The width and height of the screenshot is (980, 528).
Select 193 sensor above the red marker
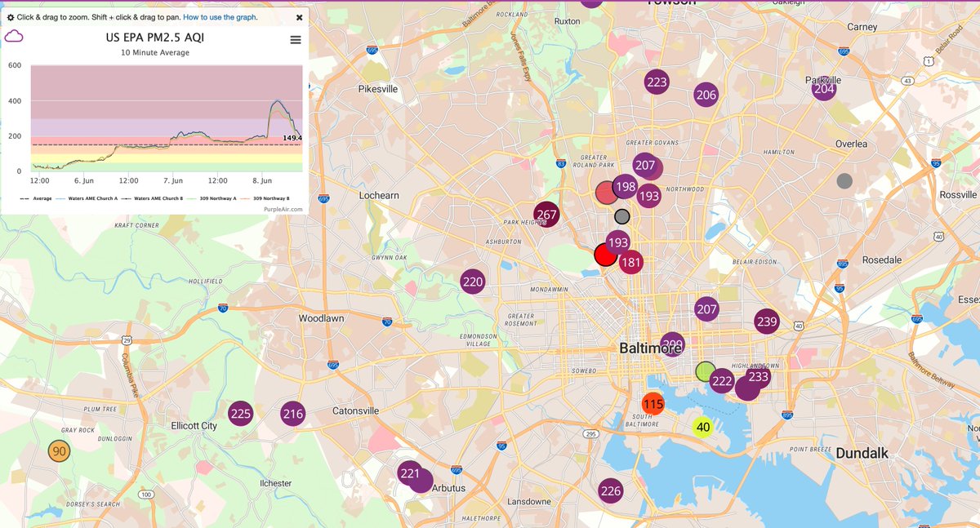[x=618, y=242]
